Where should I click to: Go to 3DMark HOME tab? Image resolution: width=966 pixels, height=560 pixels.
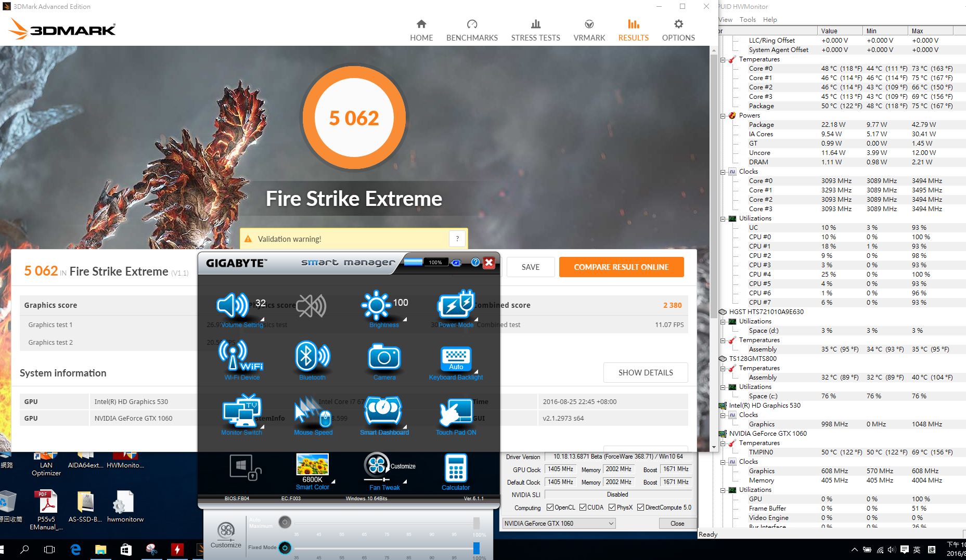click(x=421, y=31)
